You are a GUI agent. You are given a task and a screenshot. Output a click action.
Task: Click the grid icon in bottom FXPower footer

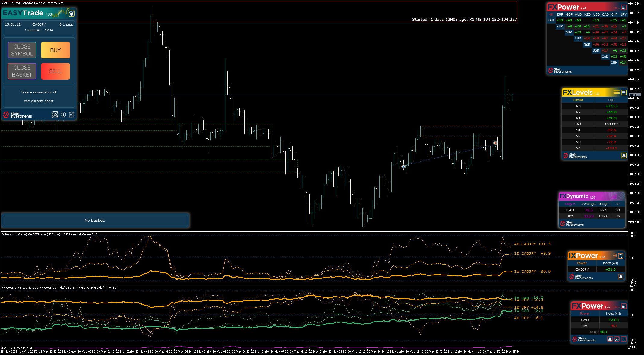point(624,339)
